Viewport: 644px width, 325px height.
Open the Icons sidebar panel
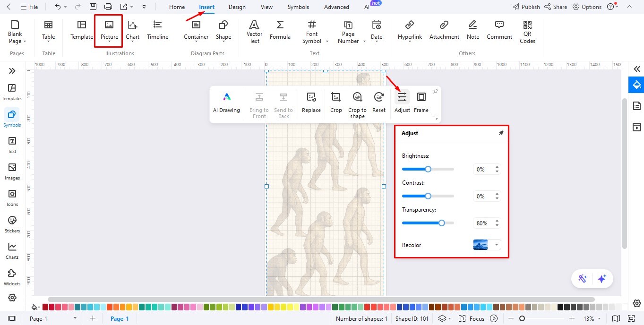point(12,198)
